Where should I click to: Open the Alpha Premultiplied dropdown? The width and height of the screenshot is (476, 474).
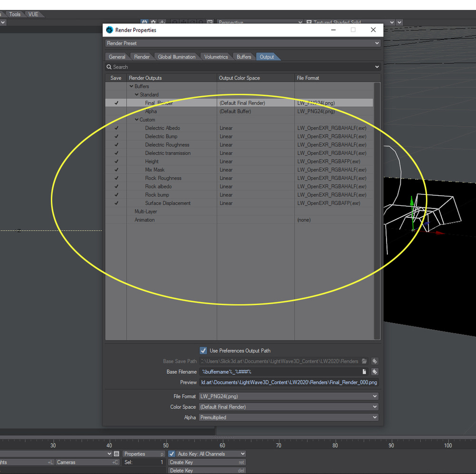click(x=288, y=417)
